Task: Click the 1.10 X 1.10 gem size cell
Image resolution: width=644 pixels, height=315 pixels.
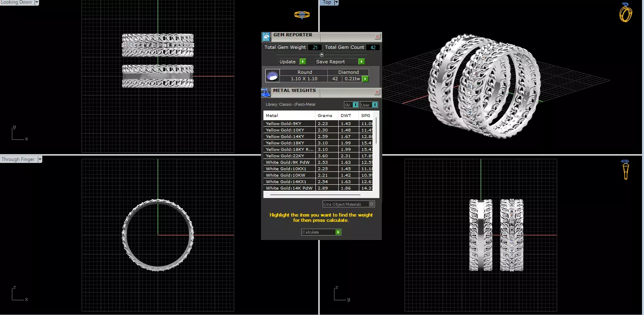Action: (304, 79)
